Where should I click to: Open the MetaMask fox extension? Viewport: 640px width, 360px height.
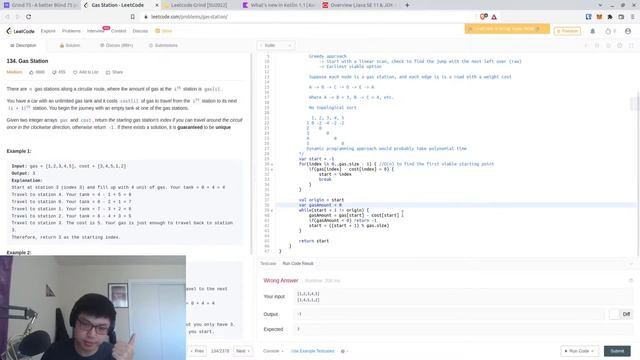[599, 17]
